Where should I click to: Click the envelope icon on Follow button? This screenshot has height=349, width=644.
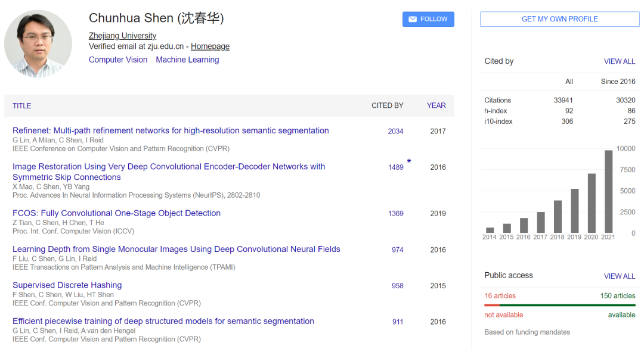click(x=413, y=19)
